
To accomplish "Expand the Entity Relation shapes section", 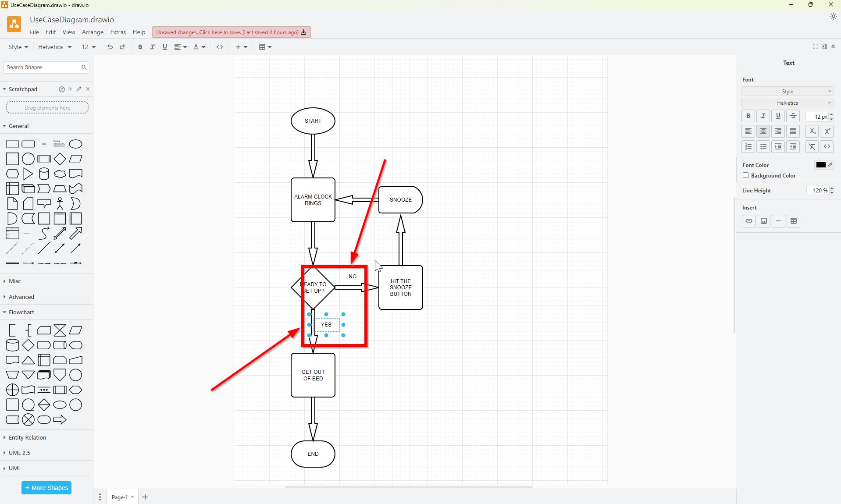I will click(x=27, y=437).
